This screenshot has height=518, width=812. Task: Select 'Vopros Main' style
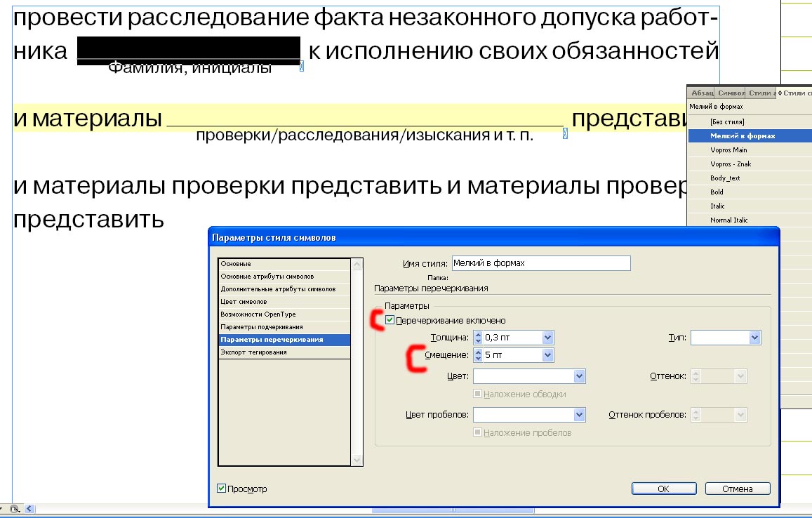[x=750, y=150]
